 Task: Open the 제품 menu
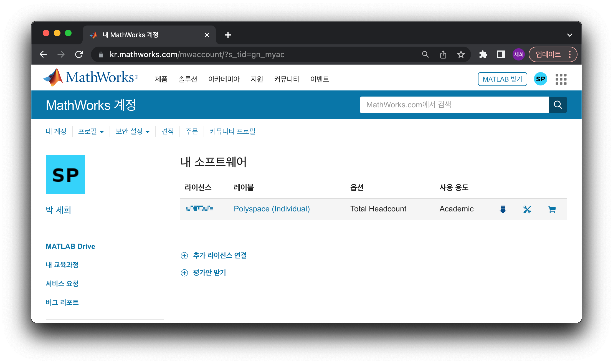161,79
